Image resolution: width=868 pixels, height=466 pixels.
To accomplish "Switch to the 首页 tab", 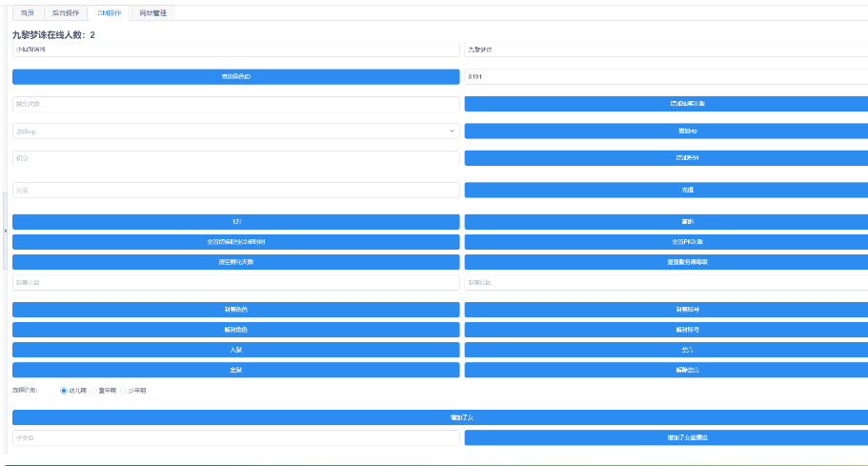I will (27, 13).
